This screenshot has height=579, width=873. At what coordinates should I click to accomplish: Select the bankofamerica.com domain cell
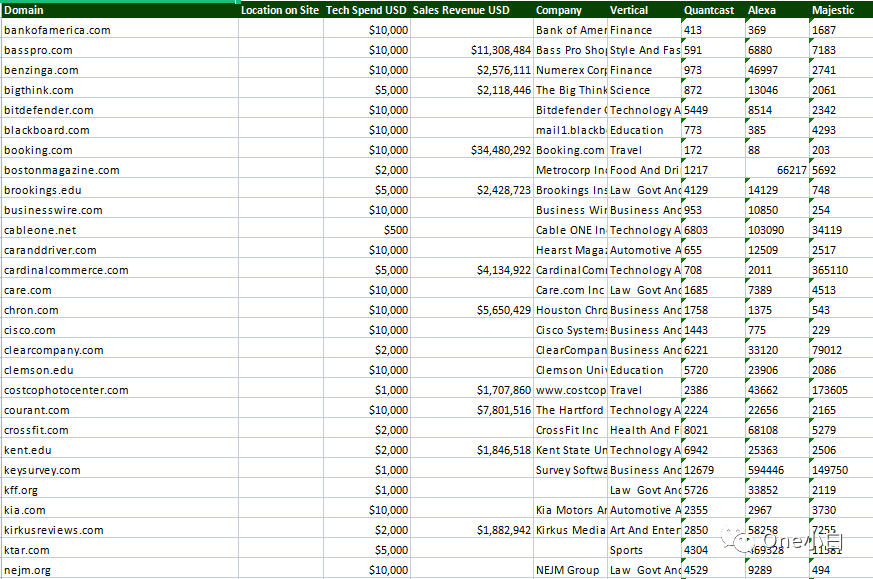click(57, 30)
